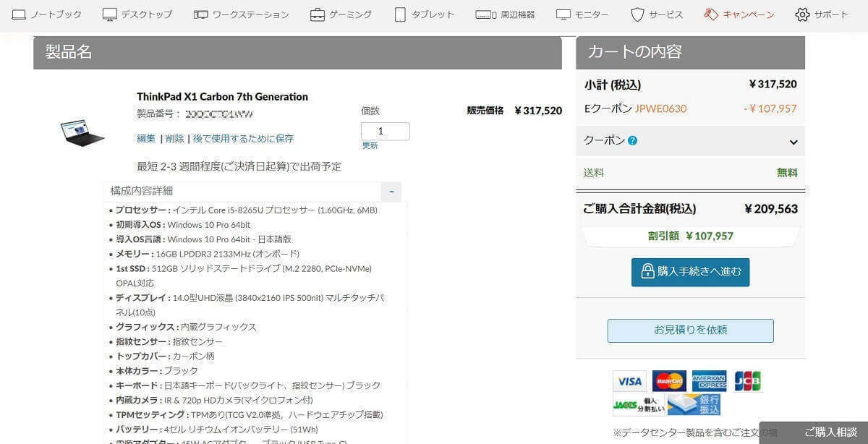Click 後で使用するために保存 link
Image resolution: width=868 pixels, height=444 pixels.
[x=244, y=138]
